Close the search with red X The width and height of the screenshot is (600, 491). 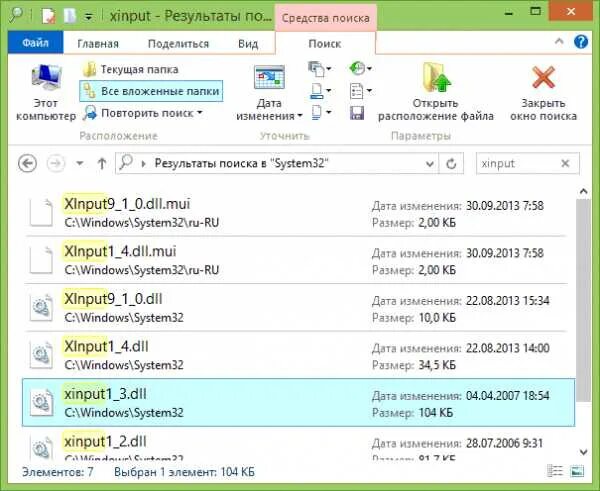[x=543, y=92]
